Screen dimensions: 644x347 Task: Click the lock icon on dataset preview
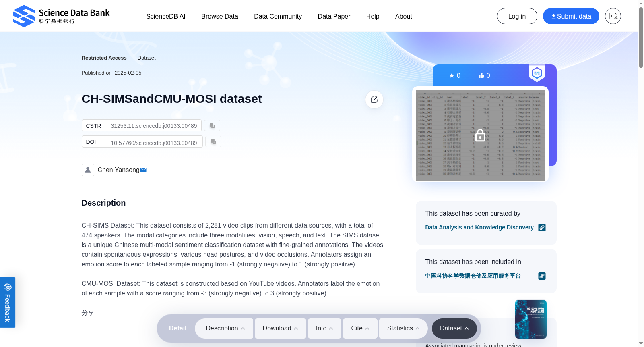[480, 135]
